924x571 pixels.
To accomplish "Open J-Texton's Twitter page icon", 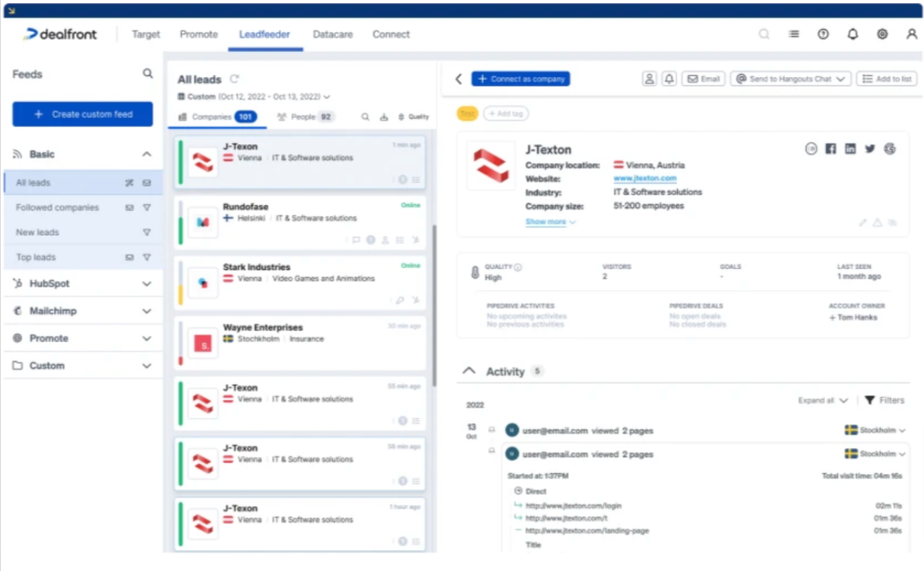I will [870, 149].
